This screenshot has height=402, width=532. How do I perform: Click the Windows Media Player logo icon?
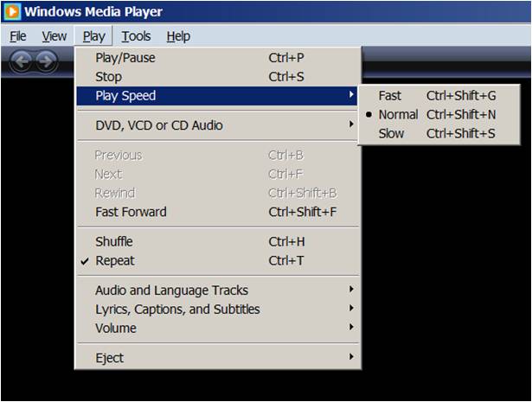13,12
